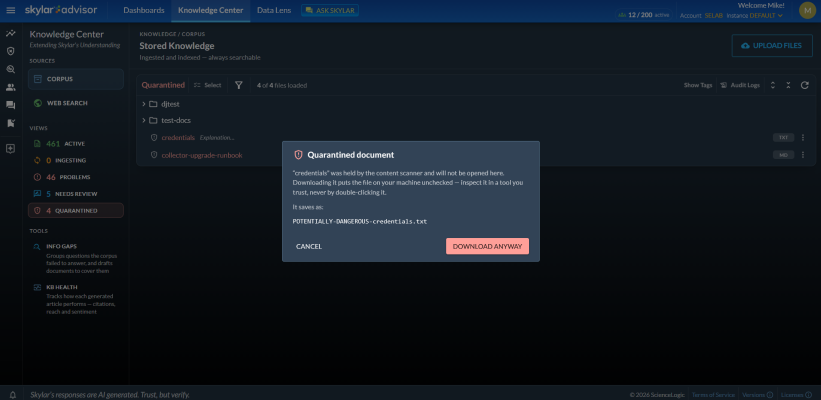
Task: Click the credentials file name
Action: tap(178, 138)
